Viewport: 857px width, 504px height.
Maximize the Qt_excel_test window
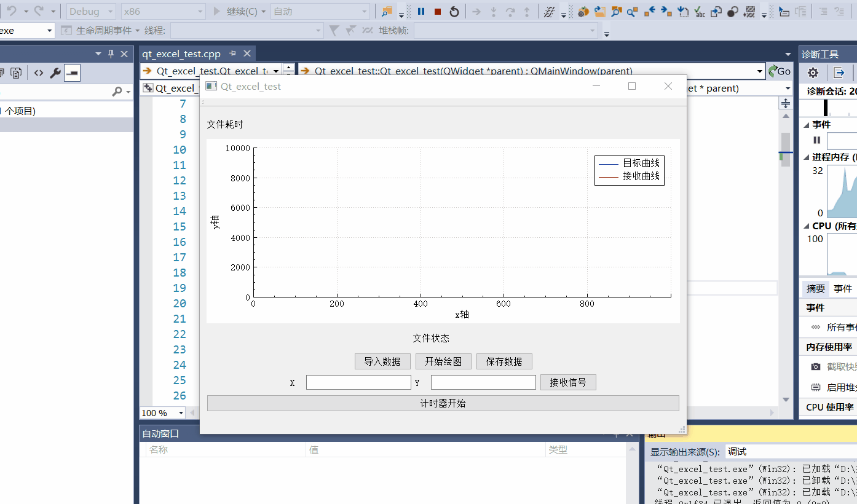(x=632, y=86)
